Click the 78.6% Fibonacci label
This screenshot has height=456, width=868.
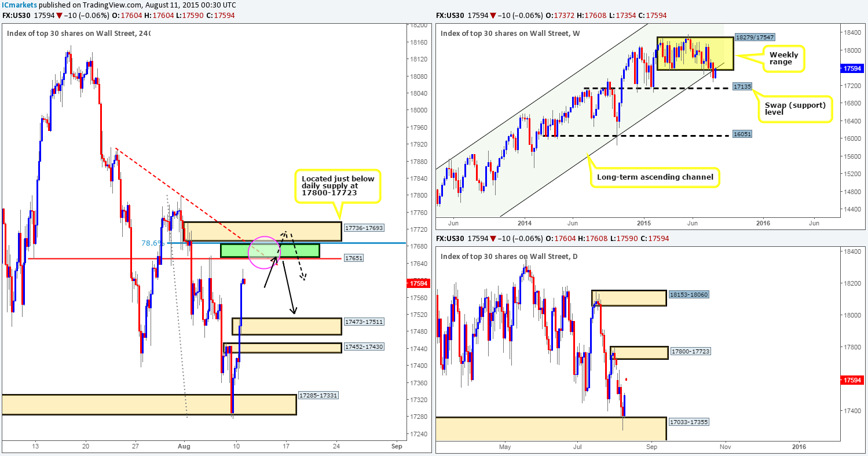tap(153, 244)
